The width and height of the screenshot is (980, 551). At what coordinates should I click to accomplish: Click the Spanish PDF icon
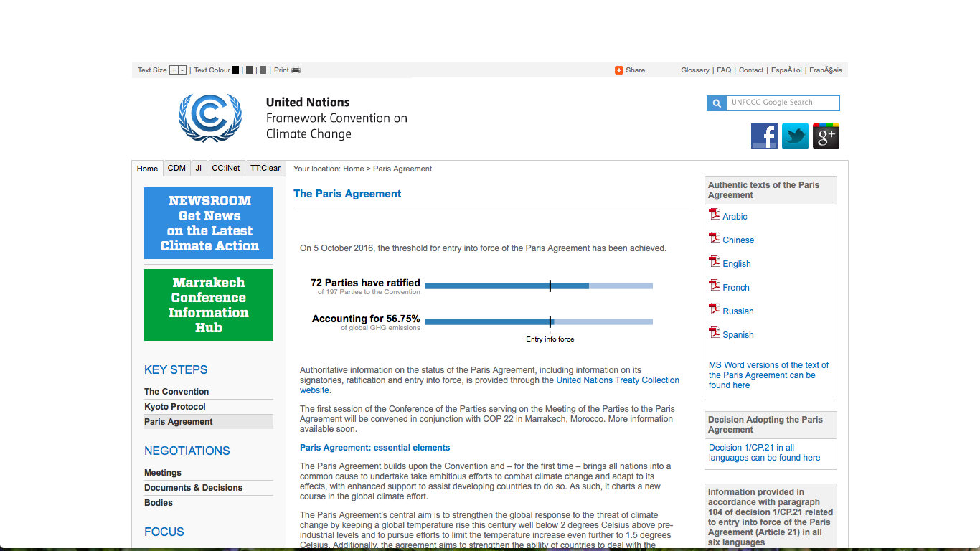coord(715,332)
